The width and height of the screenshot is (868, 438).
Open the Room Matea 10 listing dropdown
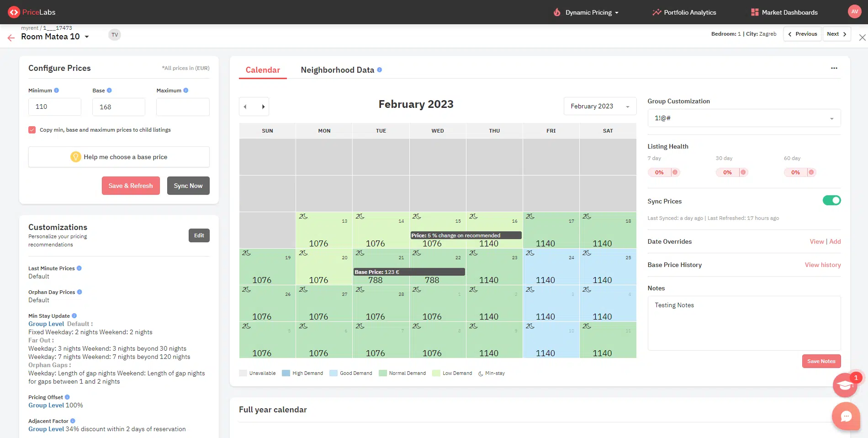point(87,37)
